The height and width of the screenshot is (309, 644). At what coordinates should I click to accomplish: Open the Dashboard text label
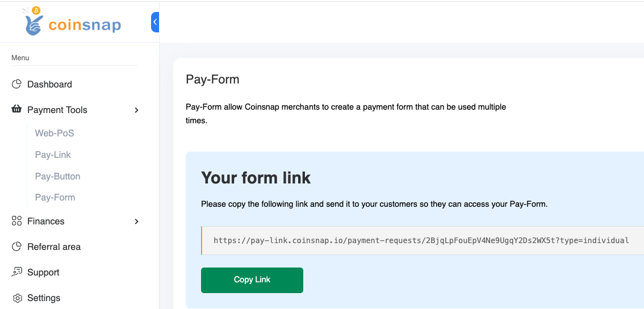click(x=49, y=84)
